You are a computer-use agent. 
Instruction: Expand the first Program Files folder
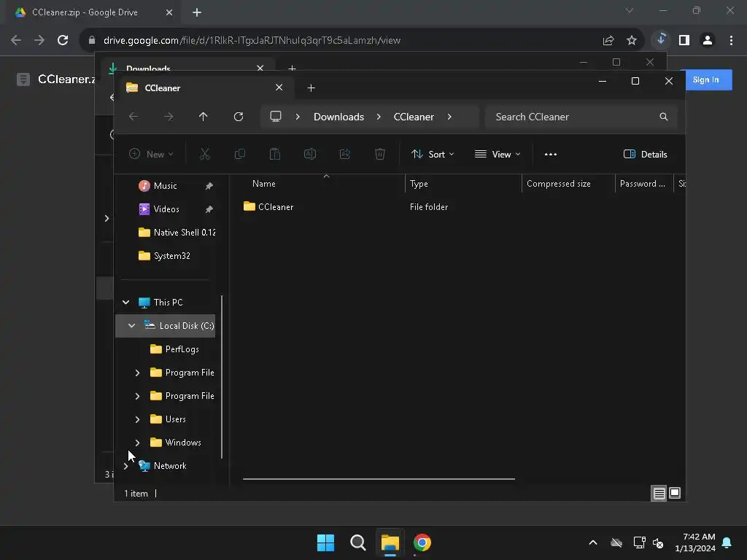(x=137, y=373)
